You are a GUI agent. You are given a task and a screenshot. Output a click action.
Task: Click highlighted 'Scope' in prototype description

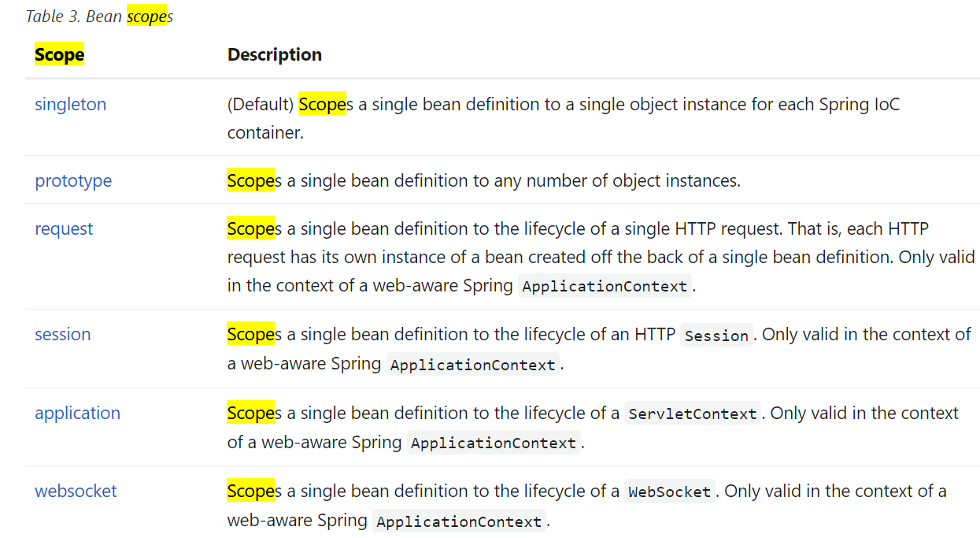pos(251,180)
